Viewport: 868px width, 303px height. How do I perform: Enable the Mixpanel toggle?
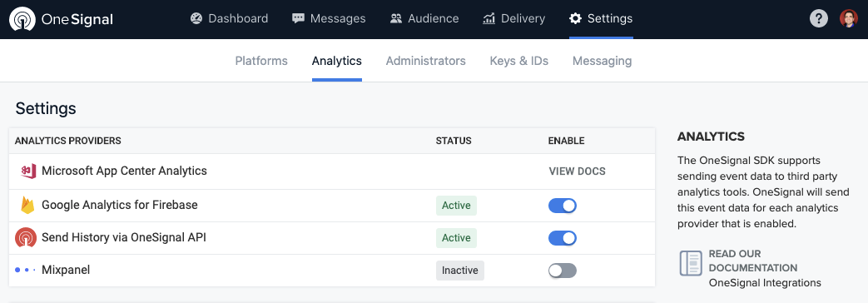(562, 271)
